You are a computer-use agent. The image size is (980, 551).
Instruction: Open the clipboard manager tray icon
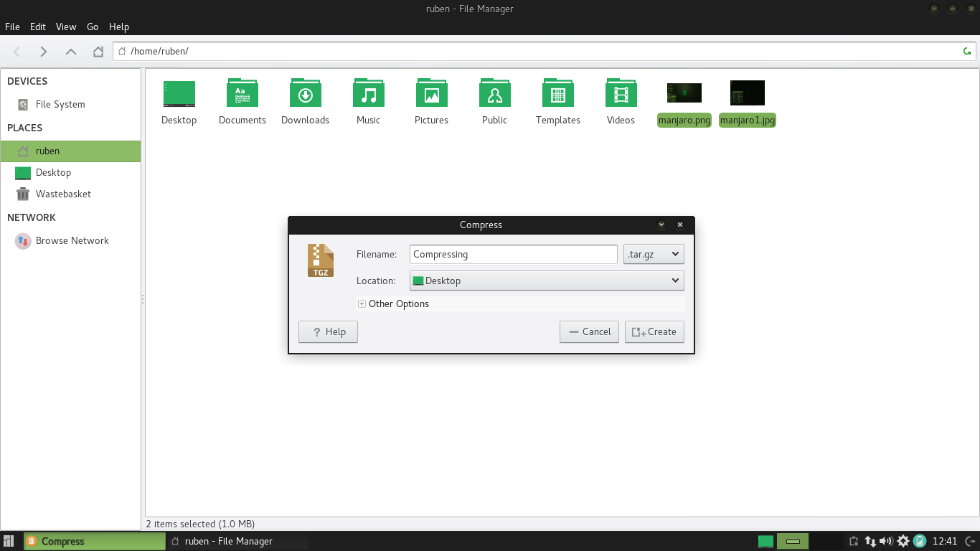854,541
